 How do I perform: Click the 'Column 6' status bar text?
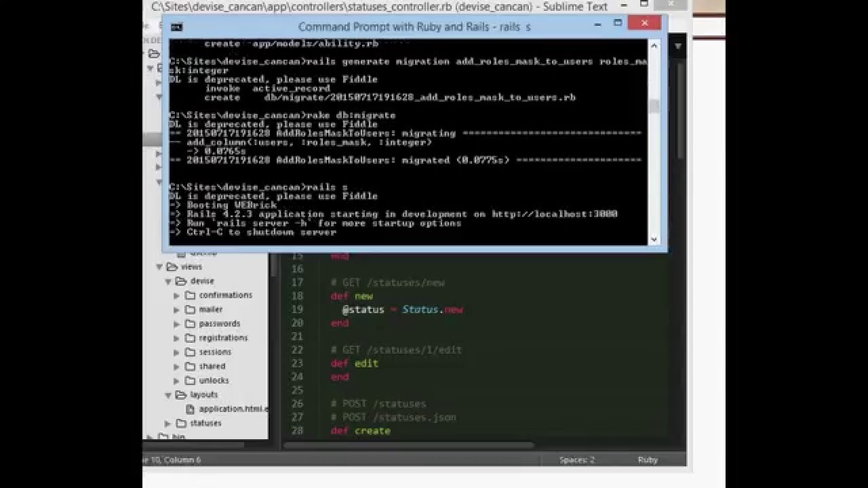(x=182, y=460)
